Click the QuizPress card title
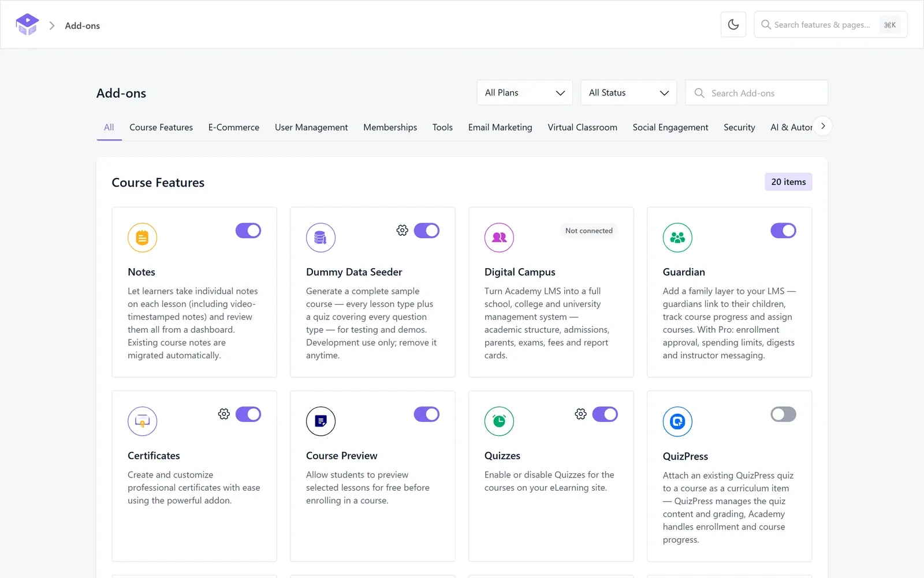The image size is (924, 578). click(x=685, y=456)
